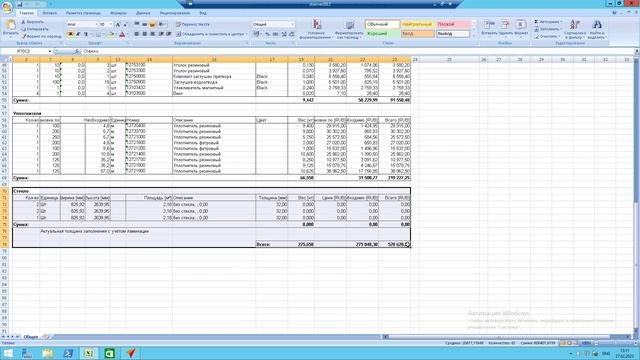Apply the font color

(x=122, y=34)
